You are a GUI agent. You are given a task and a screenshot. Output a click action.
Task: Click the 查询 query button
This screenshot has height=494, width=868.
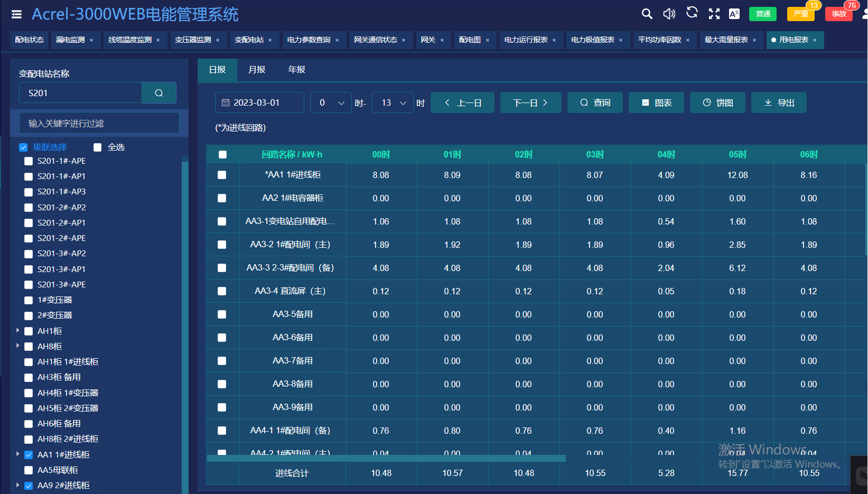pyautogui.click(x=595, y=102)
